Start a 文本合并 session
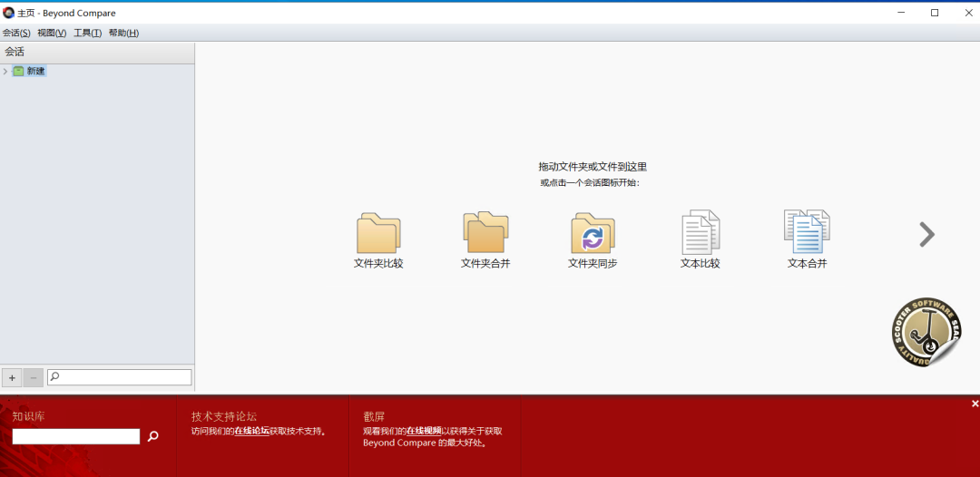 click(807, 240)
